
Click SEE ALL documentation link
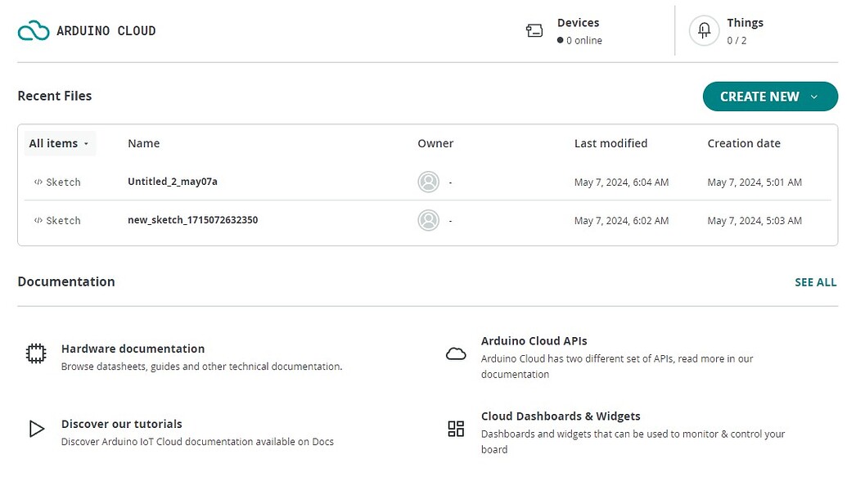point(815,282)
